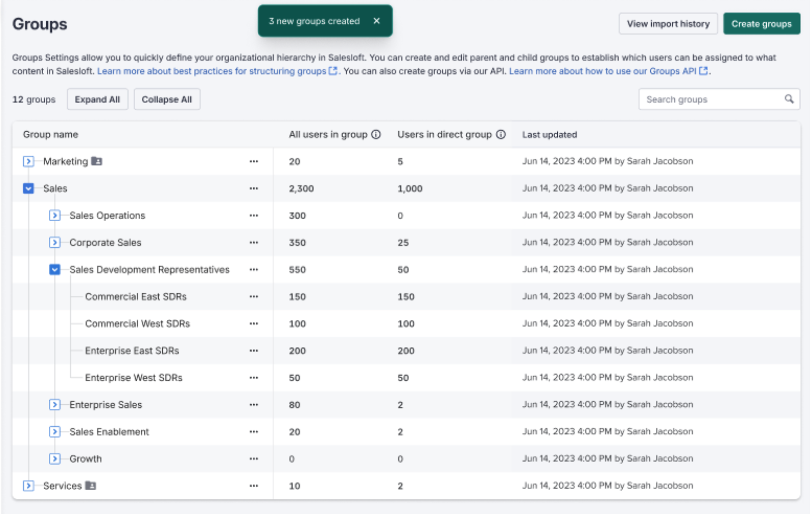Viewport: 812px width, 514px height.
Task: Click View import history
Action: point(668,23)
